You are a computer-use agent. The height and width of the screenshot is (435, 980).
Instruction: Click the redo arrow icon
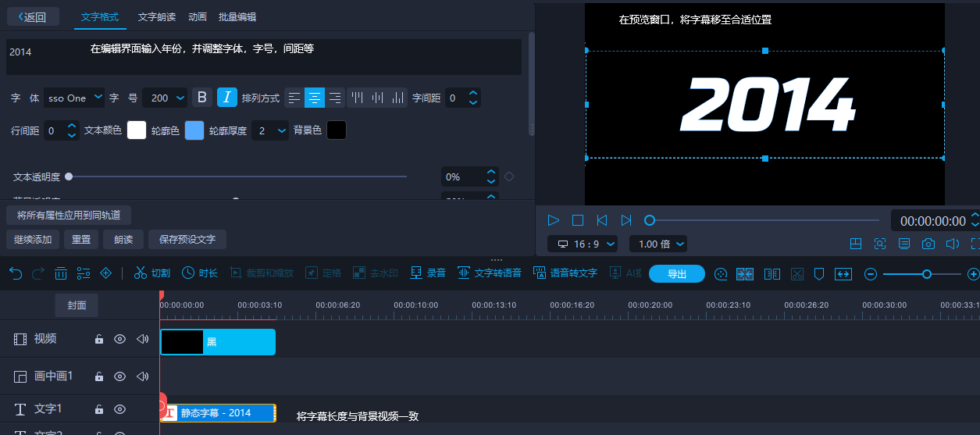tap(38, 273)
